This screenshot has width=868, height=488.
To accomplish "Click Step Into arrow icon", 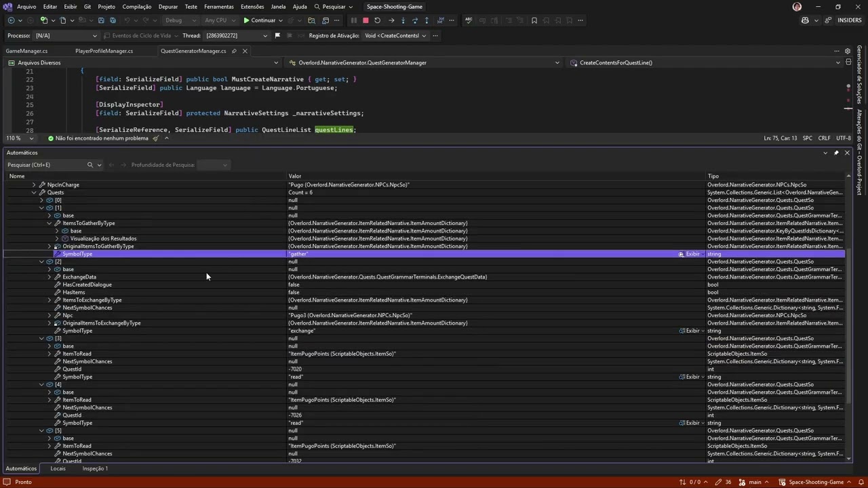I will [403, 20].
